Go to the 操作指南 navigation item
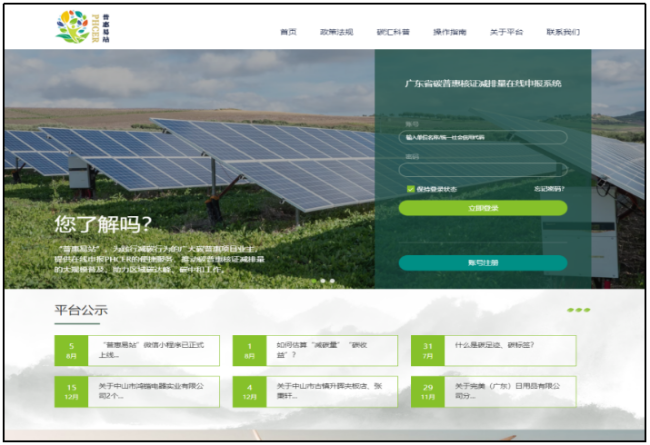This screenshot has height=445, width=650. tap(449, 32)
